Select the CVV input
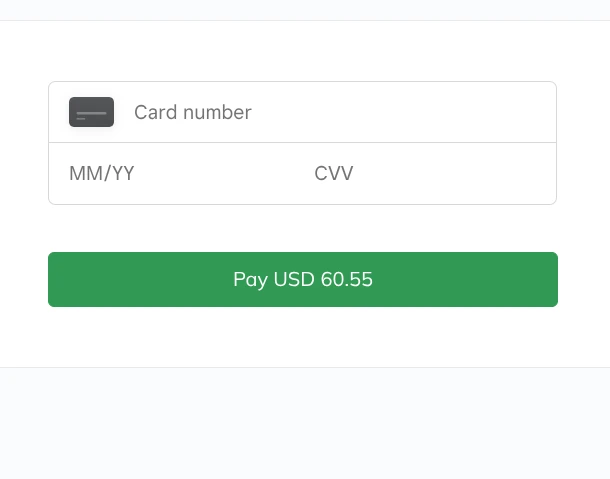Image resolution: width=610 pixels, height=479 pixels. coord(420,174)
